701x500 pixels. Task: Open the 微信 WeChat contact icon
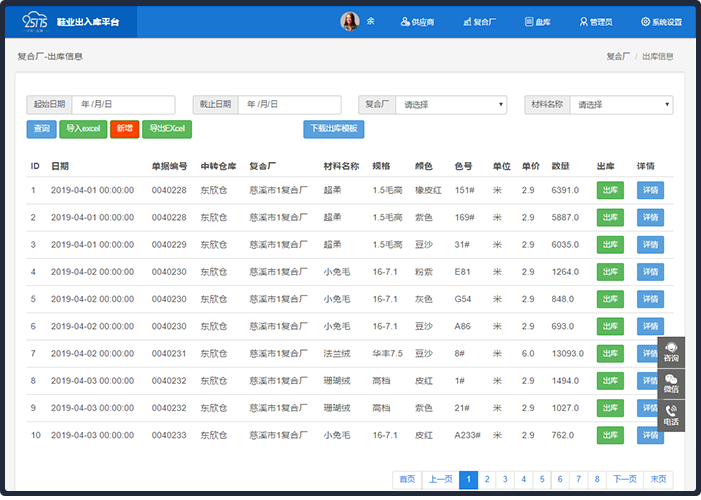pyautogui.click(x=671, y=382)
